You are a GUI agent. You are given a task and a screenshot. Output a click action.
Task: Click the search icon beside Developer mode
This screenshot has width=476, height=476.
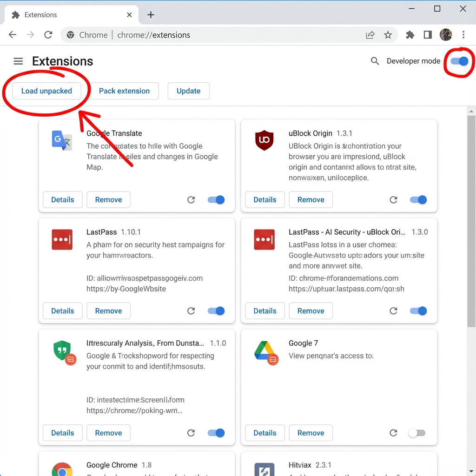coord(375,61)
